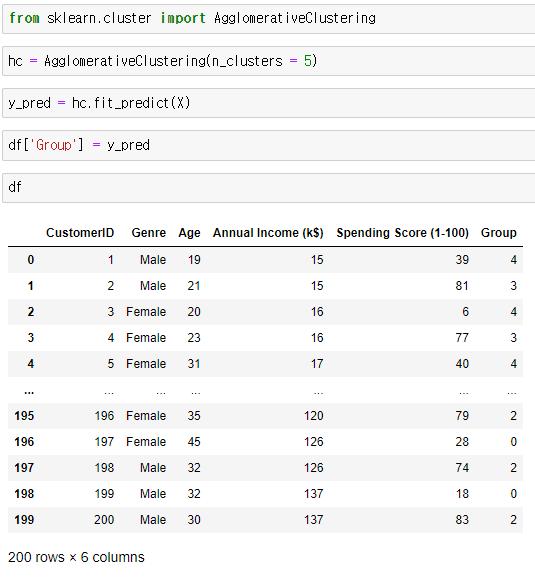Select row index 1 in the dataframe
The image size is (535, 578).
click(31, 286)
